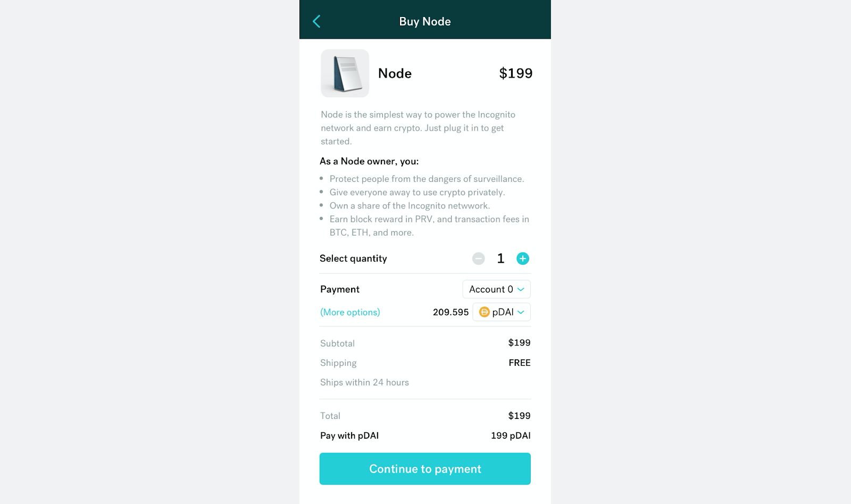This screenshot has height=504, width=851.
Task: Increase quantity with the plus button
Action: coord(523,258)
